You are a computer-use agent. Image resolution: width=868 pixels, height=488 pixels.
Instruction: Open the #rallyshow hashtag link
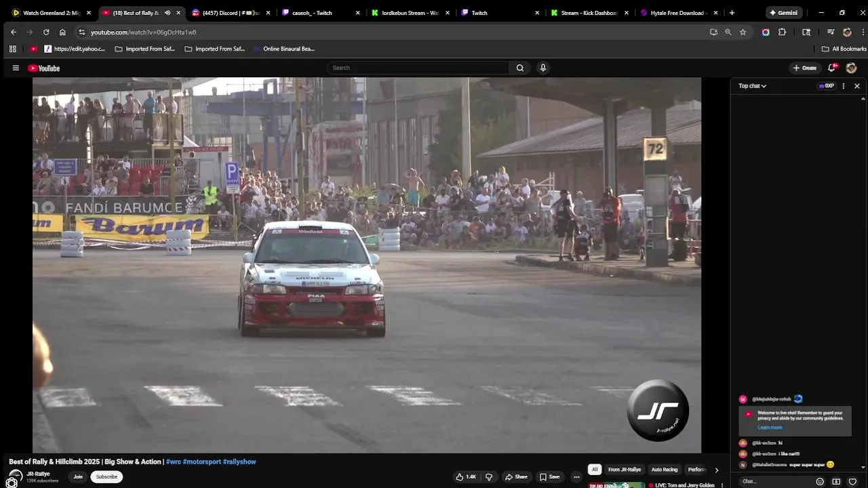[239, 462]
